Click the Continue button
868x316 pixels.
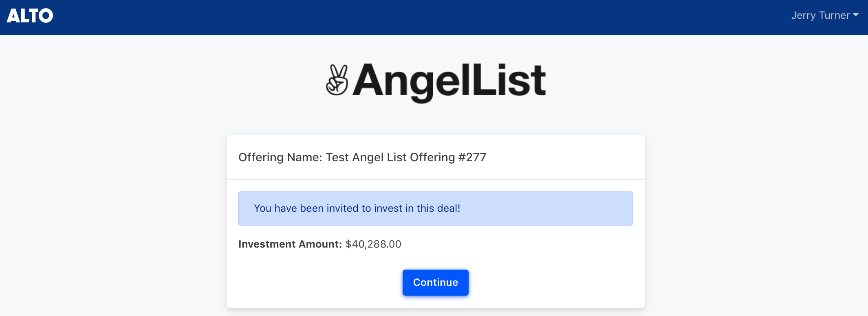[435, 283]
